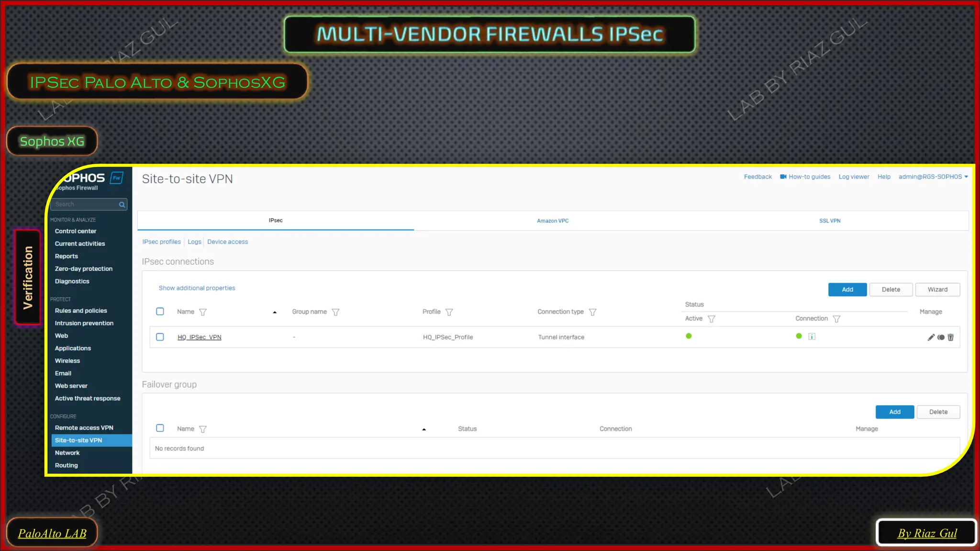
Task: Click Show additional properties
Action: [197, 288]
